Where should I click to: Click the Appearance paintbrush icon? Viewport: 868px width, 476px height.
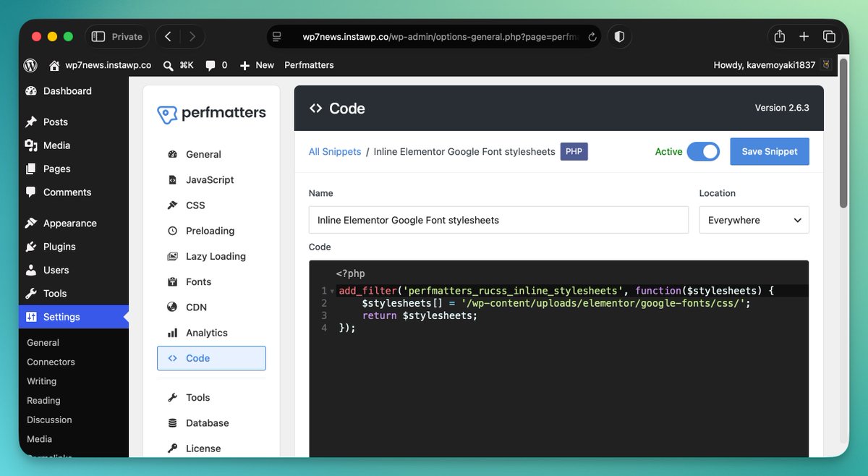pyautogui.click(x=31, y=224)
